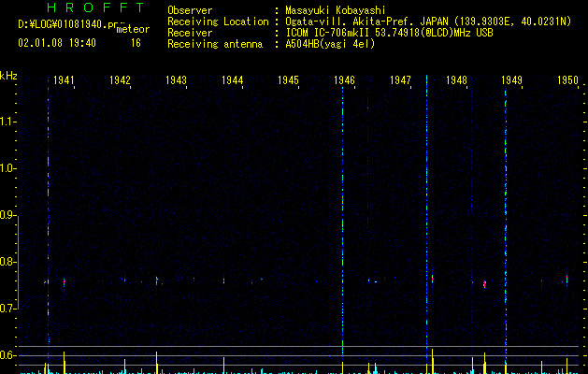Click the meteor label
This screenshot has width=588, height=374.
pos(133,29)
